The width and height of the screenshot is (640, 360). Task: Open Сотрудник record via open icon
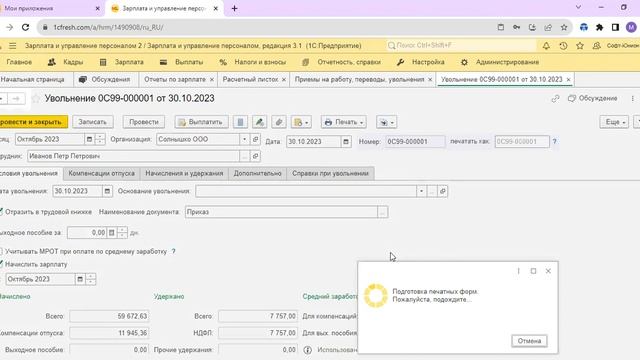pos(256,156)
